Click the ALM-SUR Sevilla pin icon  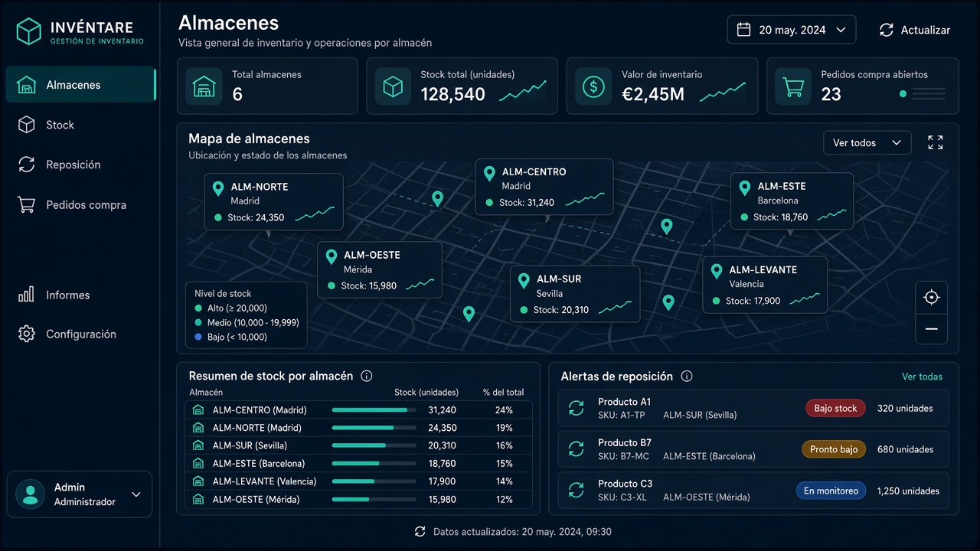pyautogui.click(x=524, y=281)
